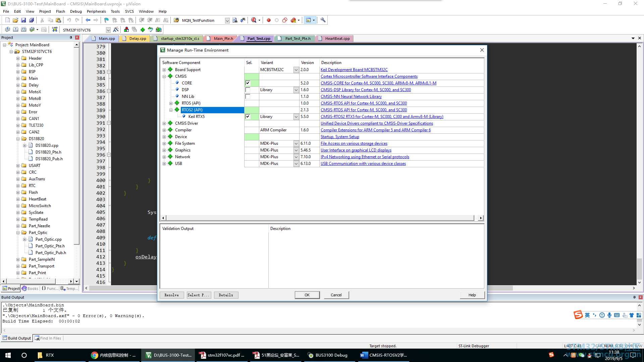The width and height of the screenshot is (644, 362).
Task: Uncheck the CMSIS CORE component checkbox
Action: (x=248, y=83)
